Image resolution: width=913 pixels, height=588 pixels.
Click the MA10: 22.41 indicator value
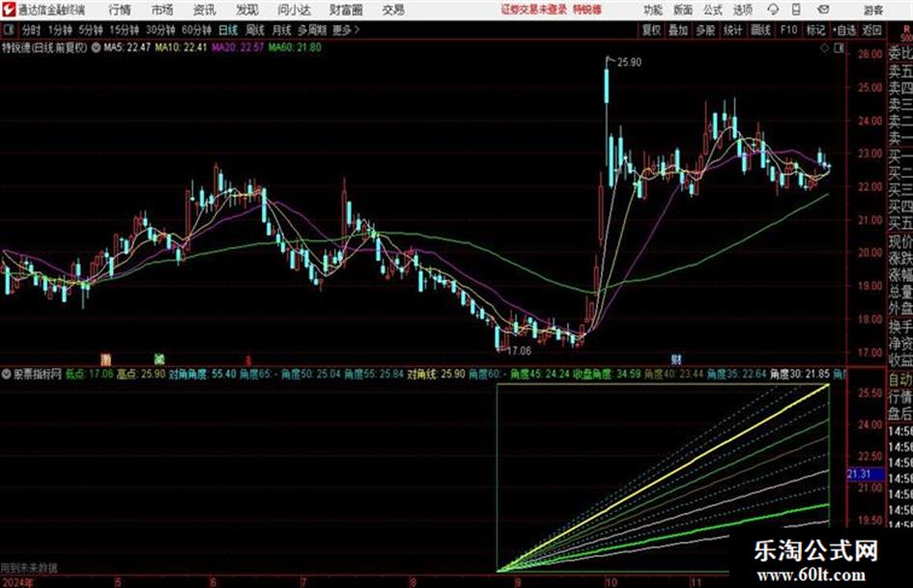(181, 47)
